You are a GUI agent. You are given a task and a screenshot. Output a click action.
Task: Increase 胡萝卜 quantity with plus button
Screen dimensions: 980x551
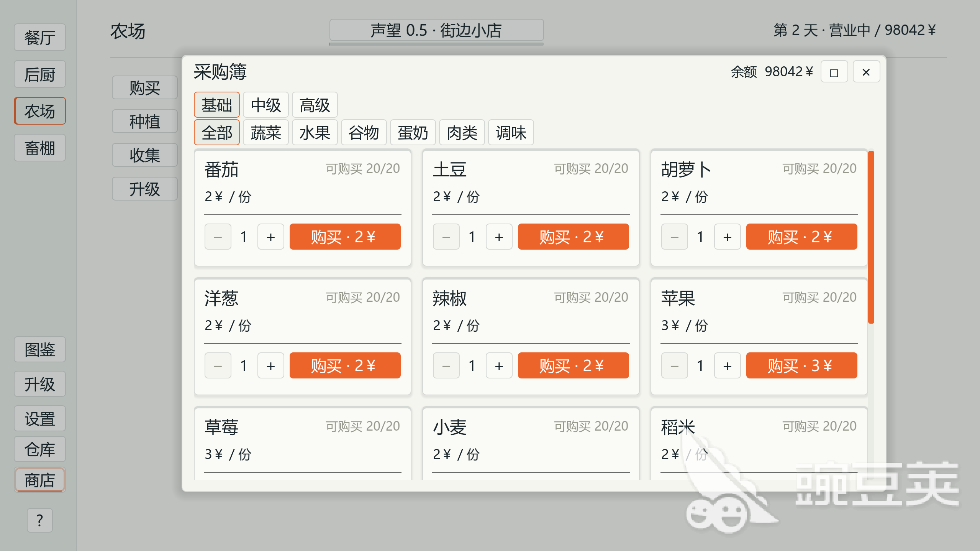727,237
